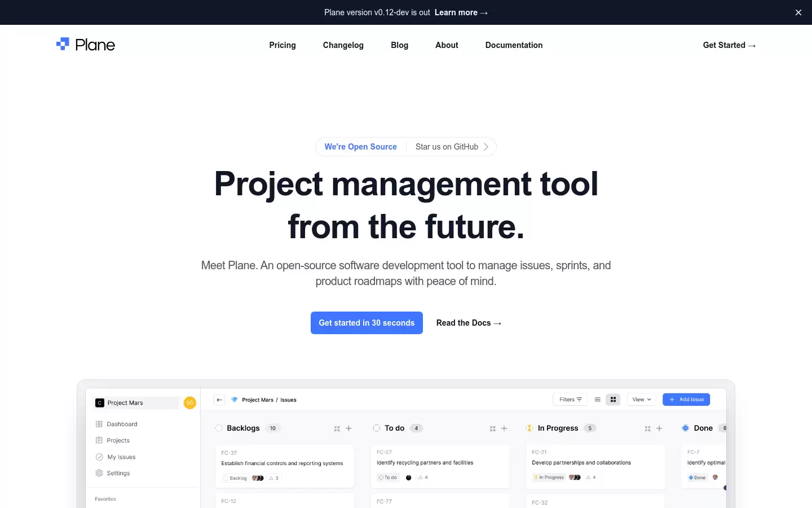This screenshot has height=508, width=812.
Task: Open the Pricing page
Action: tap(283, 45)
